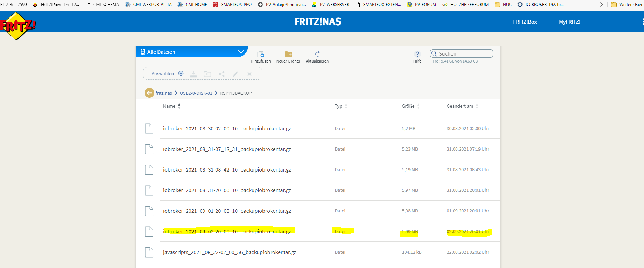The width and height of the screenshot is (644, 268).
Task: Click the FRITZ! logo icon
Action: click(x=17, y=26)
